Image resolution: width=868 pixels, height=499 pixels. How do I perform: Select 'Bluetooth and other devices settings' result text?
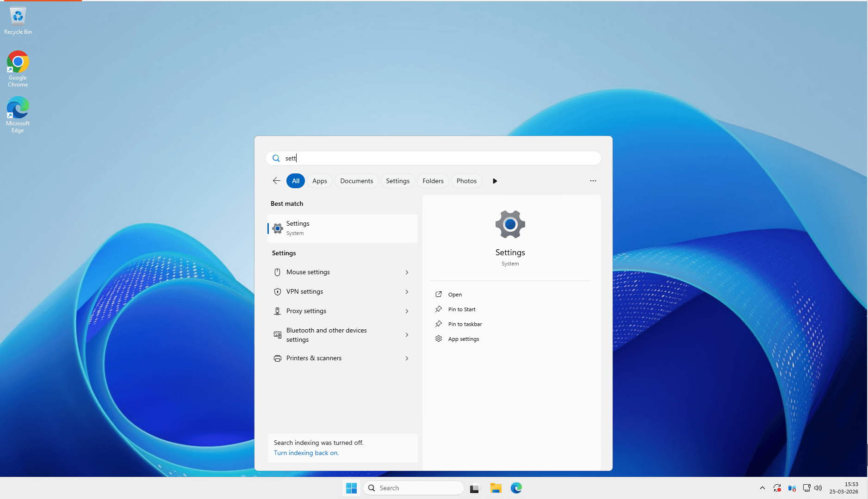pyautogui.click(x=327, y=335)
